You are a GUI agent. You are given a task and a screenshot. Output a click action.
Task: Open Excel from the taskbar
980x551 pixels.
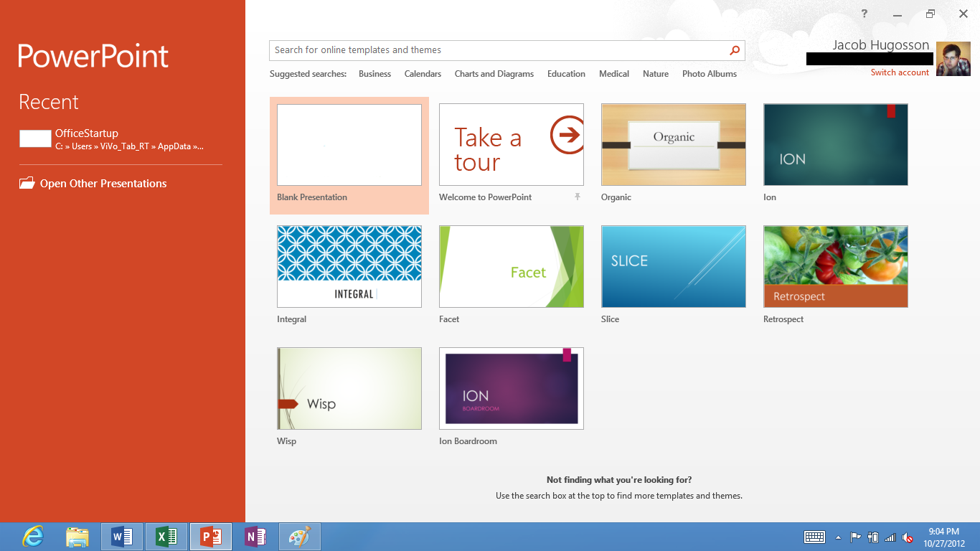click(x=166, y=536)
